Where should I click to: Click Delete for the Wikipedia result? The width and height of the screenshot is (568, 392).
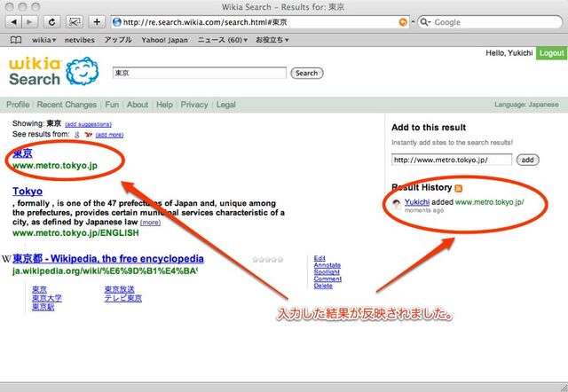[x=323, y=286]
